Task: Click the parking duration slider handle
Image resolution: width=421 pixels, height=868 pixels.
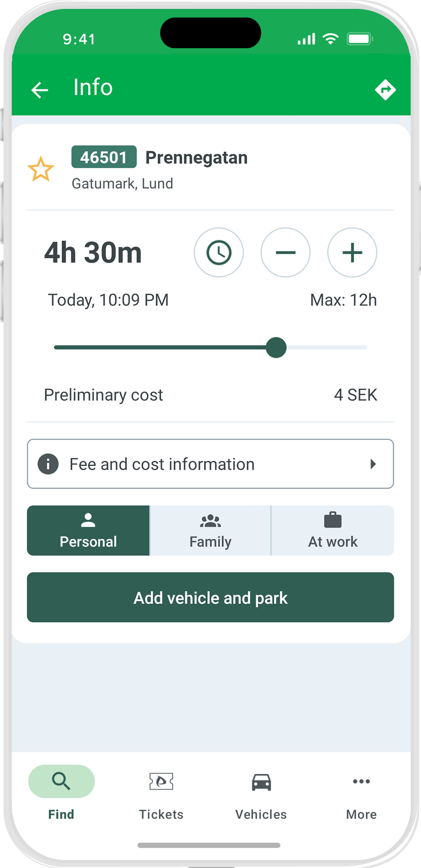Action: tap(276, 348)
